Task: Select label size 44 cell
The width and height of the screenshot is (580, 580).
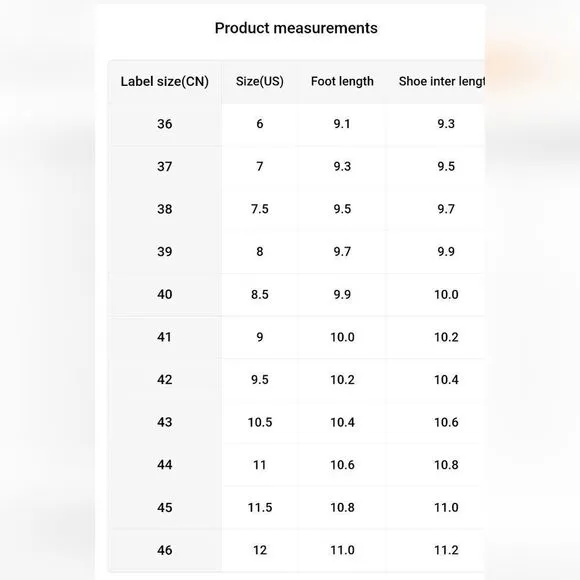Action: [x=165, y=465]
